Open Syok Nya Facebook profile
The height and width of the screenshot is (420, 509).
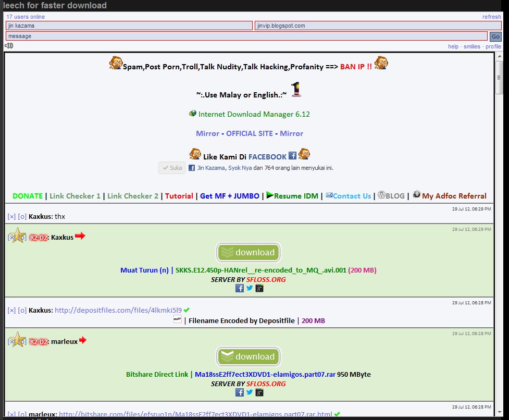point(240,168)
